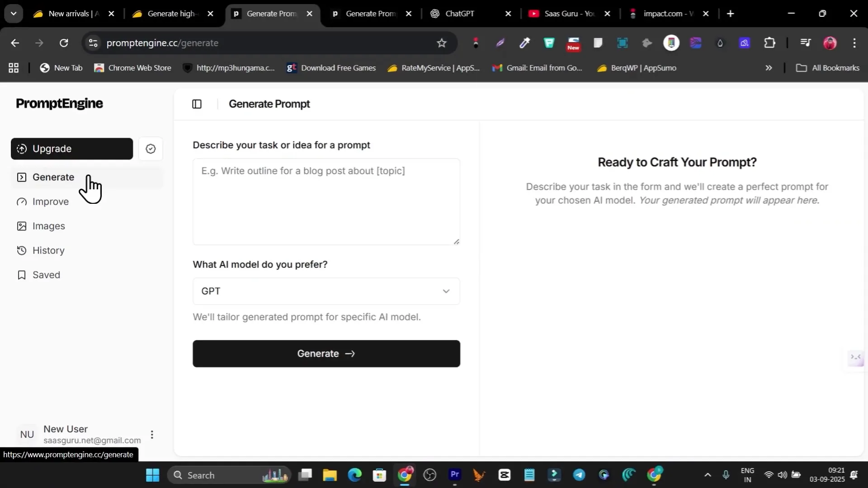
Task: Toggle the sidebar panel icon
Action: 197,104
